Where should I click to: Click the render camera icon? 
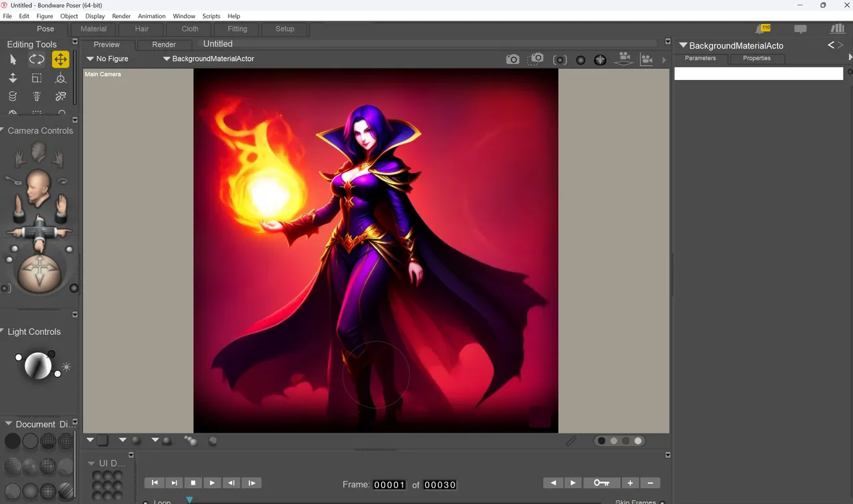coord(512,59)
